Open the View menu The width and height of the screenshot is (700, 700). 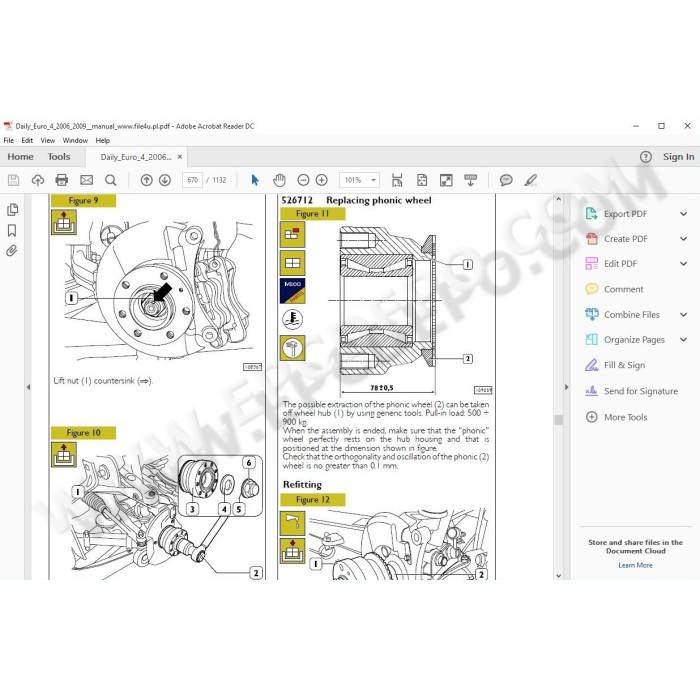(48, 140)
